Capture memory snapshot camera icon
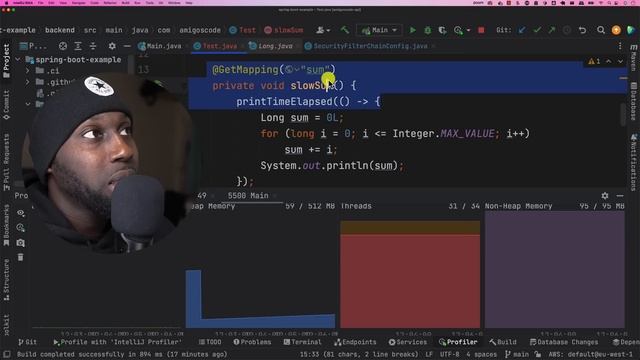This screenshot has width=640, height=360. [20, 243]
